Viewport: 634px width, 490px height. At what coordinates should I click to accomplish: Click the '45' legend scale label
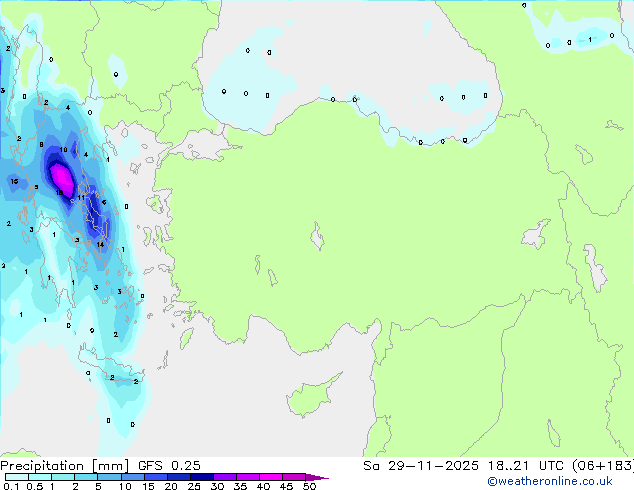click(286, 486)
